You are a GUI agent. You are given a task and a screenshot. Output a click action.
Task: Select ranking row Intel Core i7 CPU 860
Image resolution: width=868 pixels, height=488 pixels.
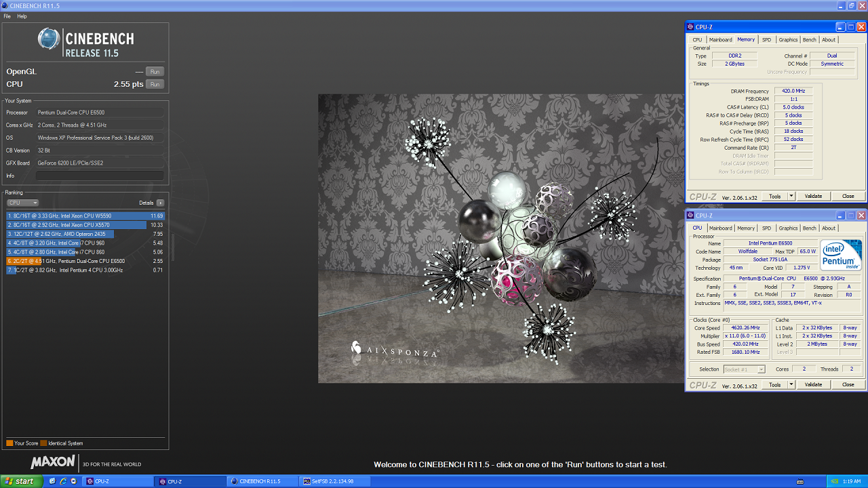tap(85, 251)
